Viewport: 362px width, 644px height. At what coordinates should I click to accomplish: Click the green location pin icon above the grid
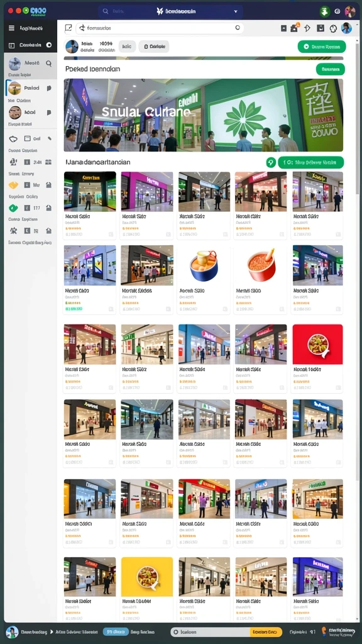271,163
